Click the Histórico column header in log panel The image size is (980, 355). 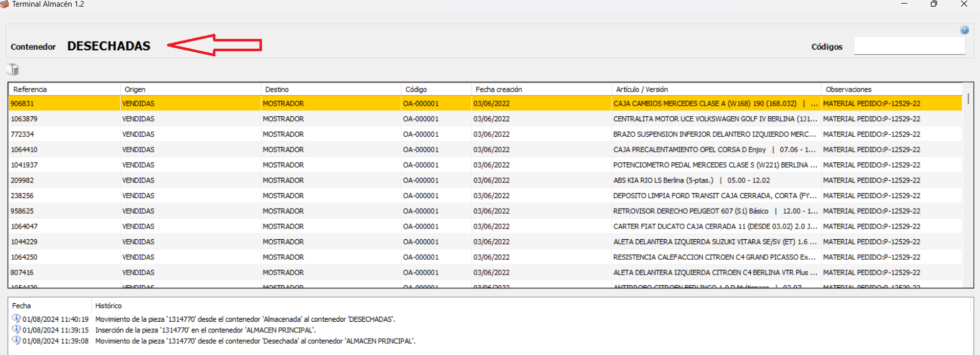[108, 306]
